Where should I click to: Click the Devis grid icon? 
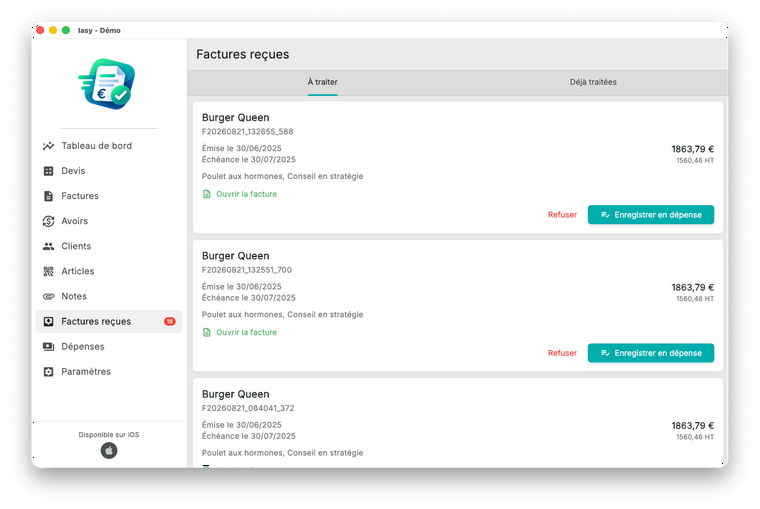coord(48,171)
